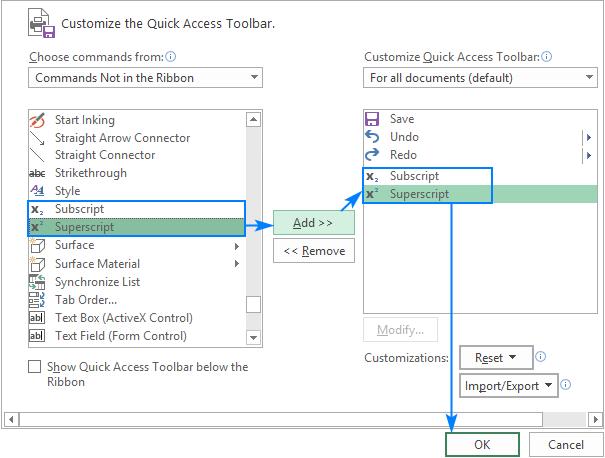Click the Save icon in toolbar list

pos(373,119)
